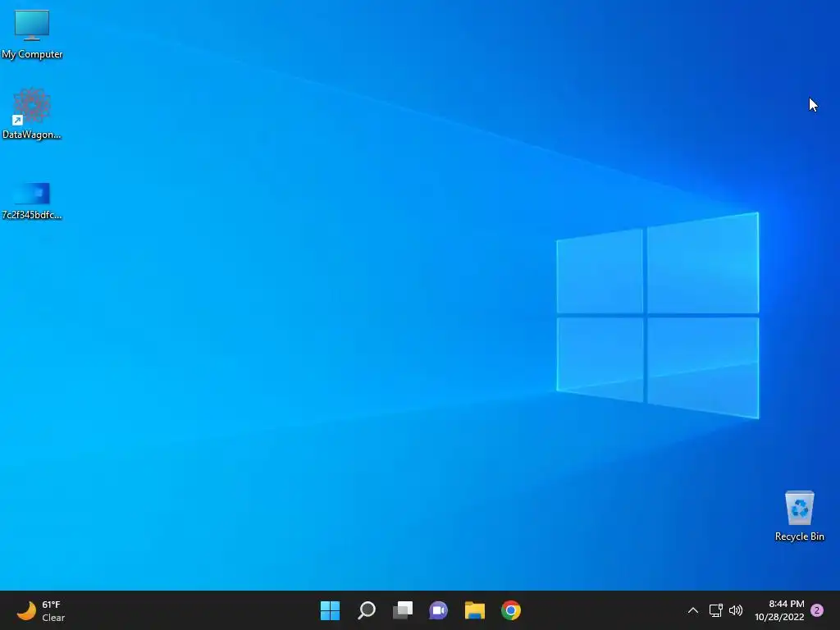
Task: Select the My Computer desktop icon
Action: [x=32, y=34]
